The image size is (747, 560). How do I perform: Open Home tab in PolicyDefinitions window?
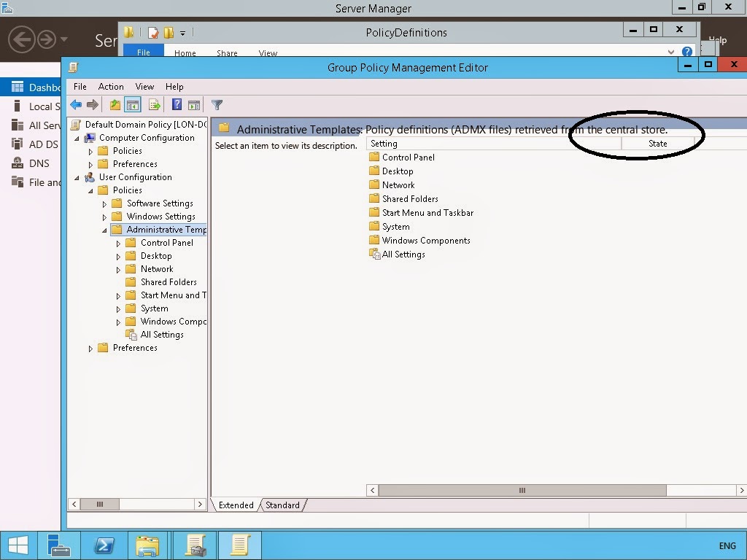[x=185, y=52]
